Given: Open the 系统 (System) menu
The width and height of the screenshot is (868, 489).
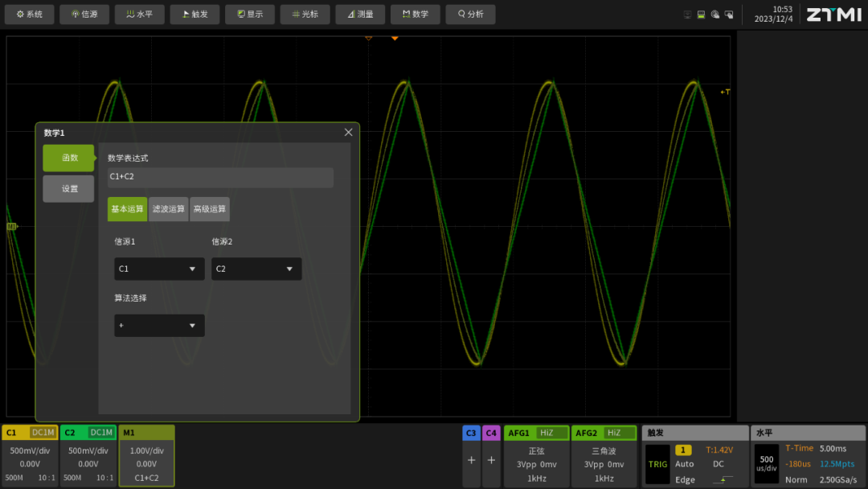Looking at the screenshot, I should [30, 14].
